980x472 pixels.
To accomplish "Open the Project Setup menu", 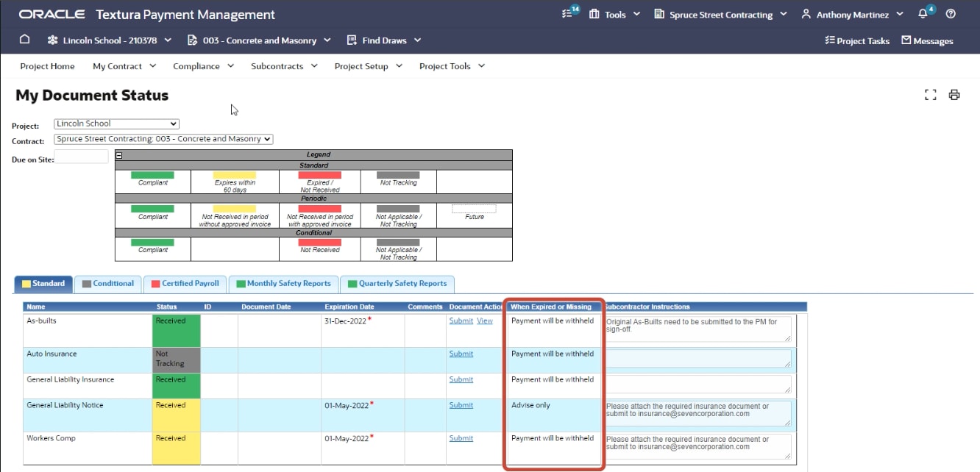I will 369,66.
